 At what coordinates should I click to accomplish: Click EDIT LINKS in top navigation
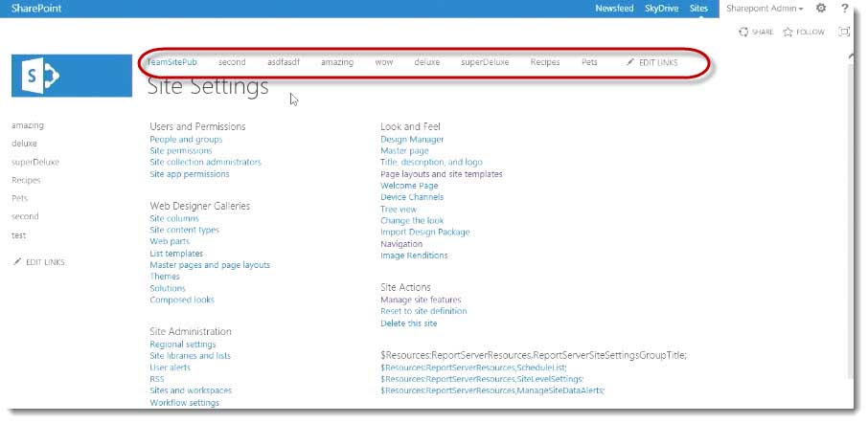click(x=652, y=62)
